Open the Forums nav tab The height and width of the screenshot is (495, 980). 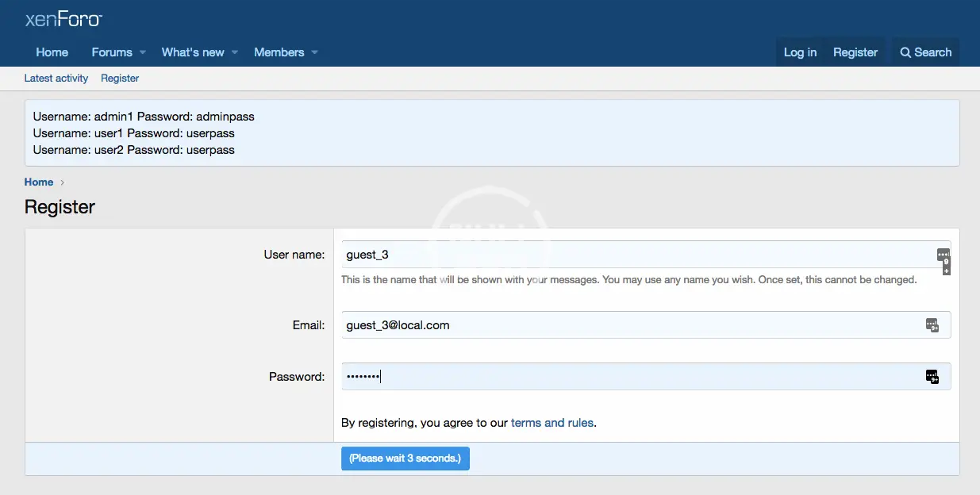(x=112, y=52)
